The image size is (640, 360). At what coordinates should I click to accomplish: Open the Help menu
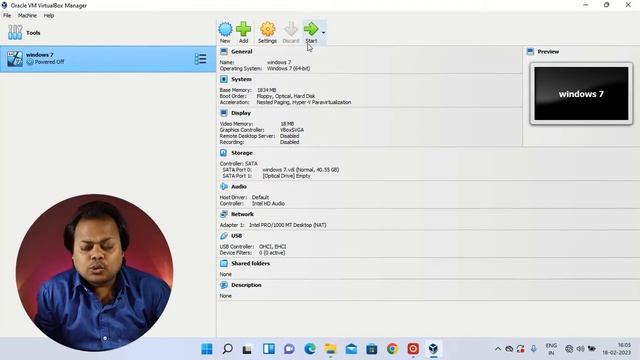49,16
